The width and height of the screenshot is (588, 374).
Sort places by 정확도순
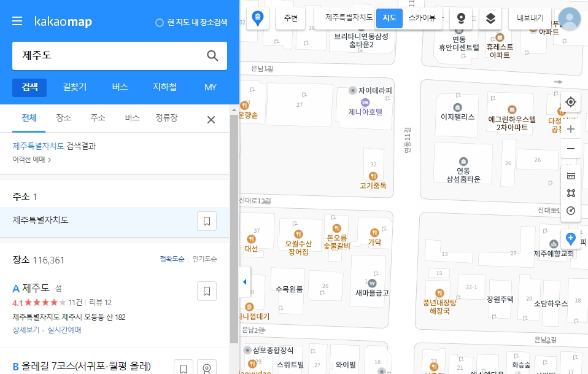point(172,259)
